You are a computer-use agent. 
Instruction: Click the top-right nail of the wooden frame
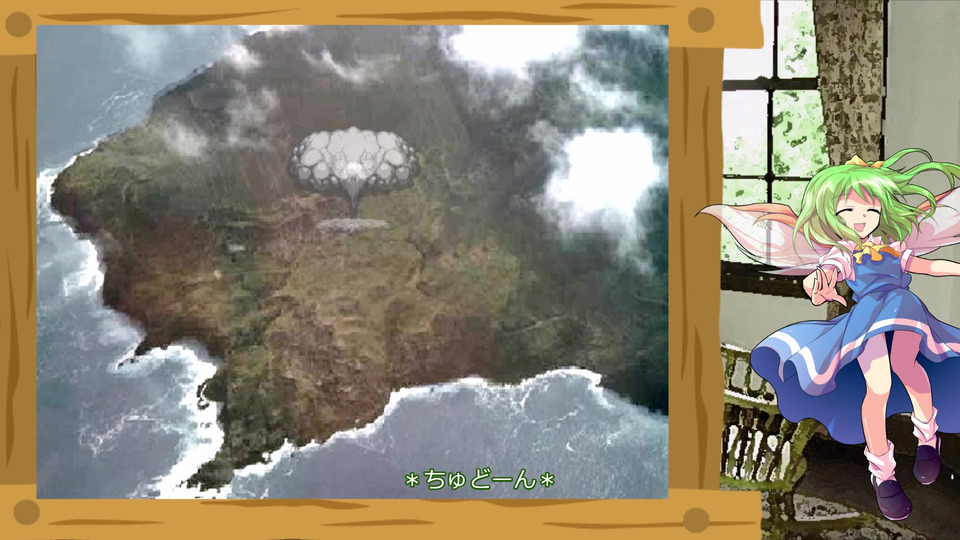[701, 20]
